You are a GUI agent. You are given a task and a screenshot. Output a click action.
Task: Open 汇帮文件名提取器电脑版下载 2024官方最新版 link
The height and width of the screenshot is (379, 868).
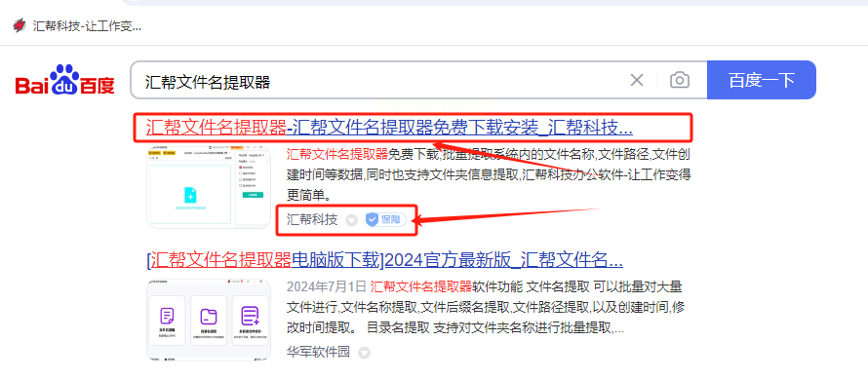point(384,259)
